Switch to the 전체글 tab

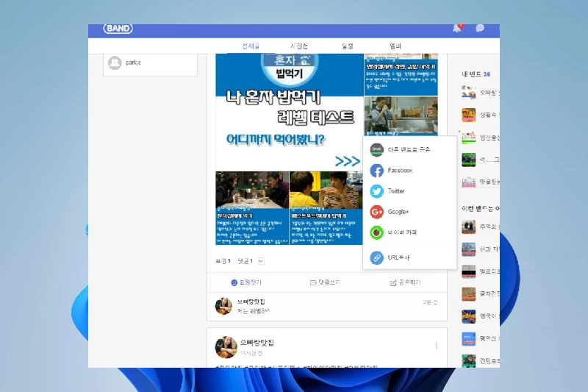(252, 46)
